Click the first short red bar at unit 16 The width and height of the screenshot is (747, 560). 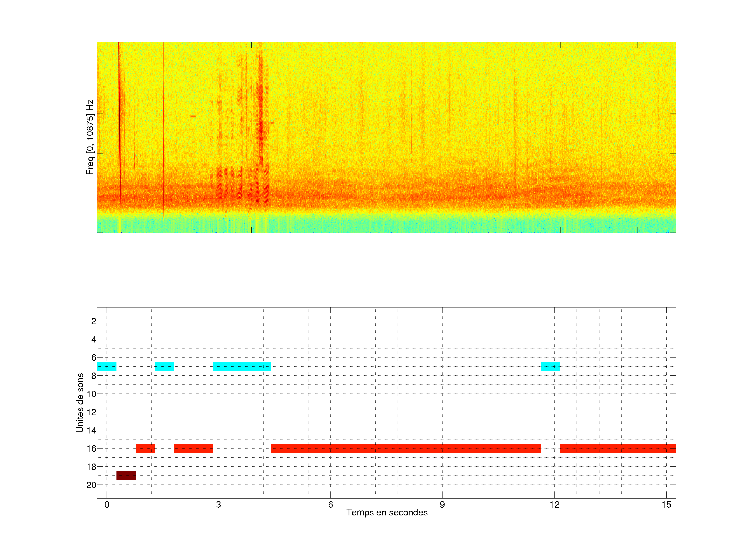[x=145, y=448]
